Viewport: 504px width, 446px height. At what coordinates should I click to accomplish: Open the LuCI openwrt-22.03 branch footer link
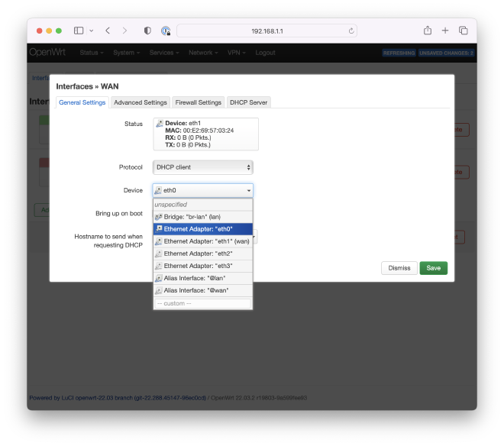coord(118,398)
